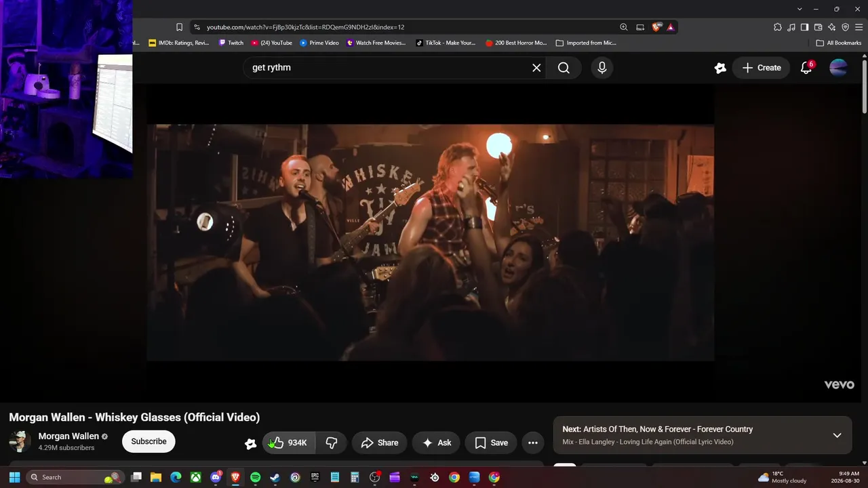This screenshot has width=868, height=488.
Task: Open Brave Wallet icon
Action: coord(818,27)
